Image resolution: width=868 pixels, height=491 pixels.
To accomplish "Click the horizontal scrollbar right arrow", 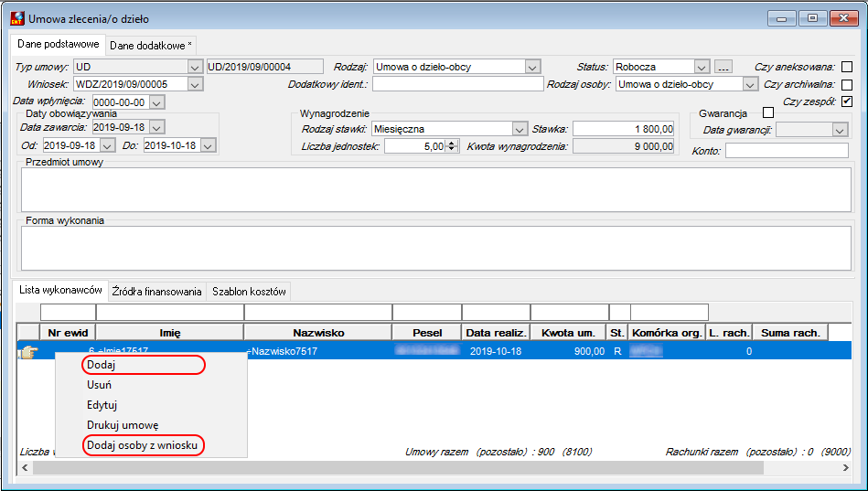I will tap(845, 468).
